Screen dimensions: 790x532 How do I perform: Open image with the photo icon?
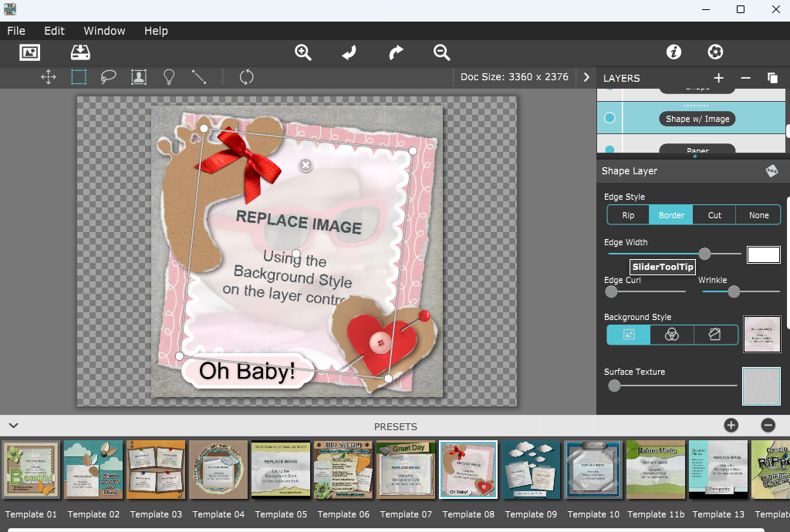pos(30,52)
